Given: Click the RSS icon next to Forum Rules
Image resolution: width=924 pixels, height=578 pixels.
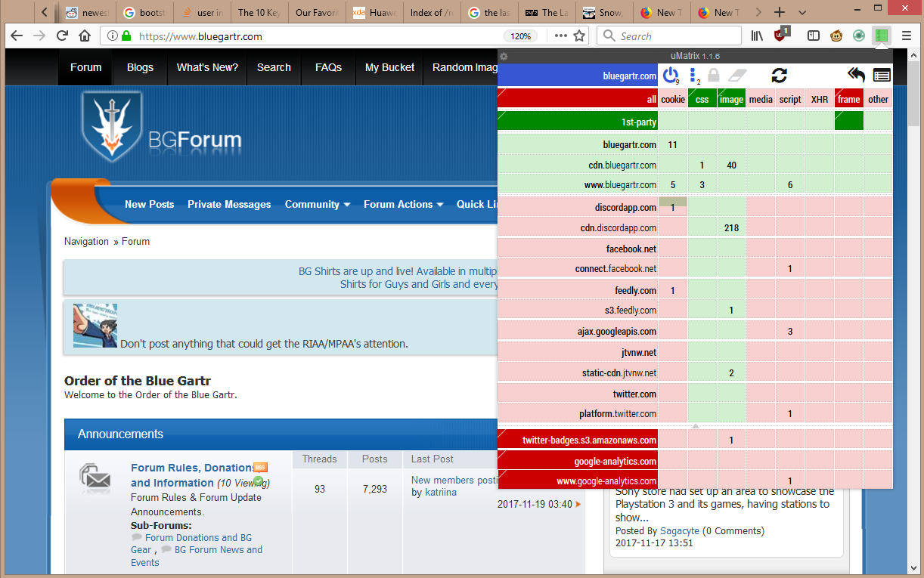Looking at the screenshot, I should coord(261,467).
